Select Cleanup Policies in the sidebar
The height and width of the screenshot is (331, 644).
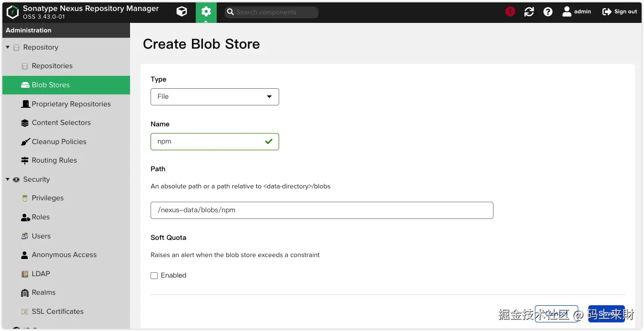[x=59, y=142]
